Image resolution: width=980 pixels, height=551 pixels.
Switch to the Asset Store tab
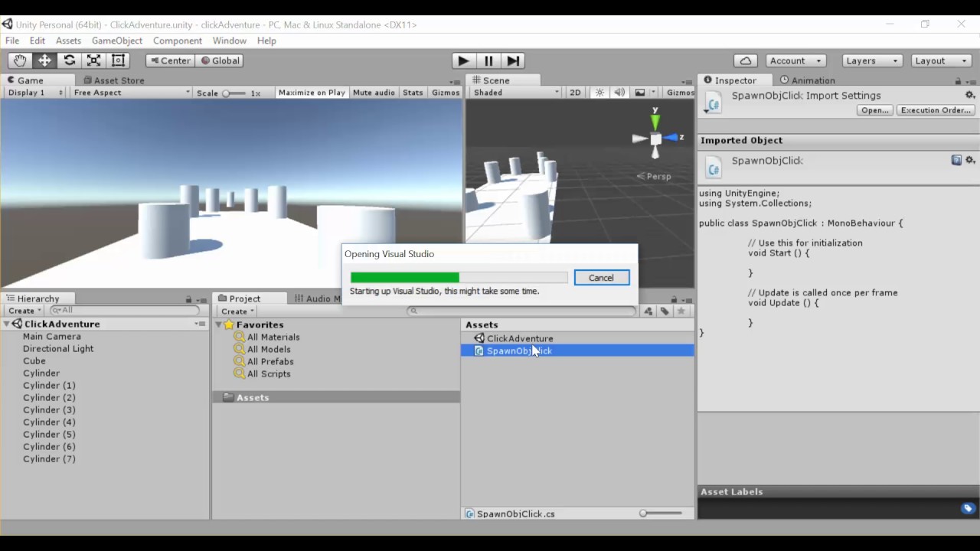click(x=114, y=80)
